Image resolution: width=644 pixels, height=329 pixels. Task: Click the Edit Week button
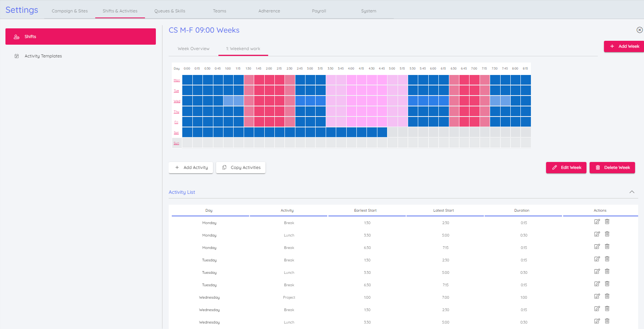click(566, 168)
